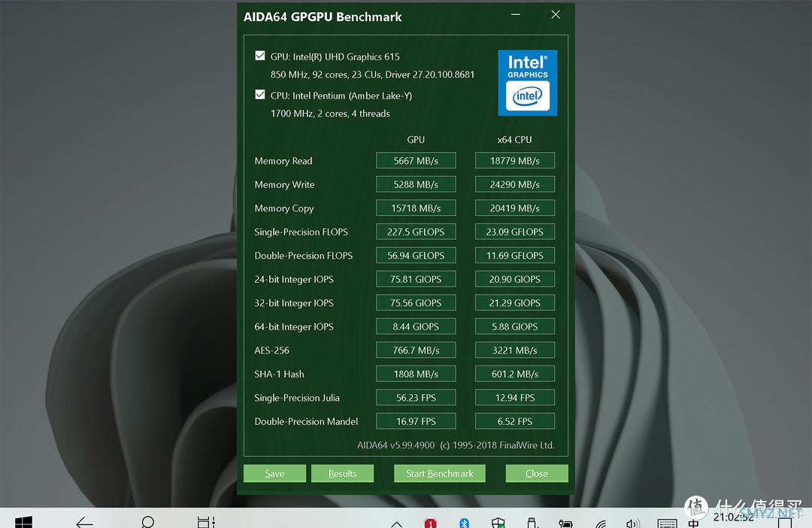Click the 21.29 GIOPS result
Screen dimensions: 812x528
click(515, 302)
